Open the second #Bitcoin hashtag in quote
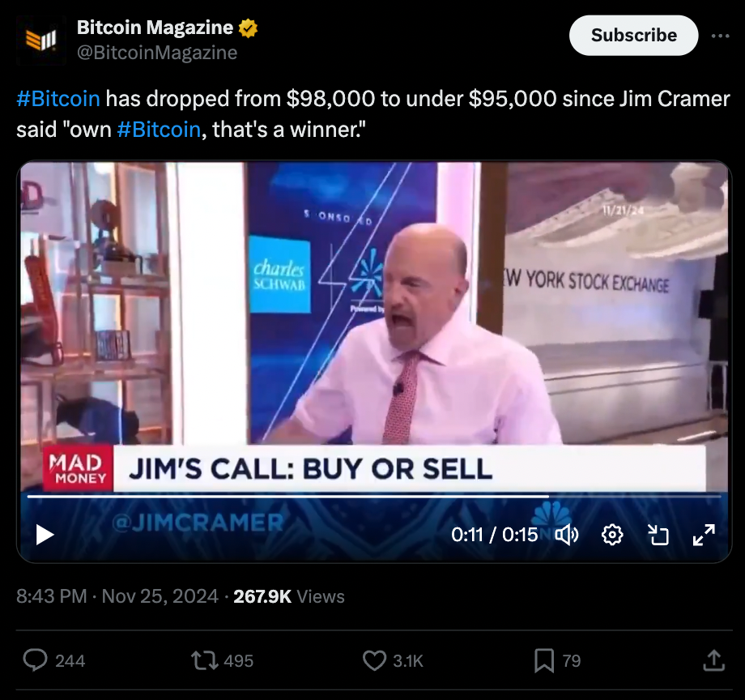The height and width of the screenshot is (700, 745). click(x=159, y=130)
